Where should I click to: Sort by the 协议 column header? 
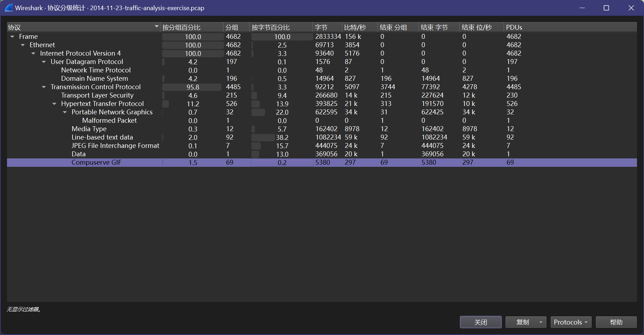coord(84,27)
